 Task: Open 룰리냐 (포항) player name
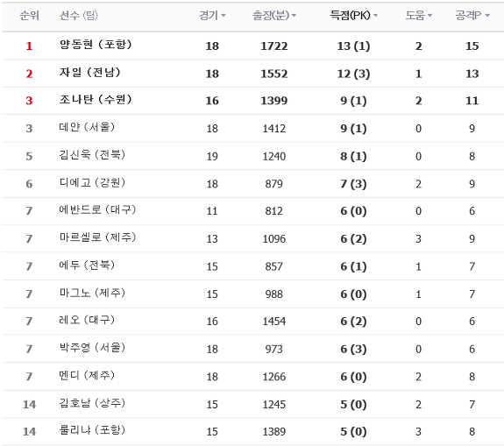[x=92, y=430]
